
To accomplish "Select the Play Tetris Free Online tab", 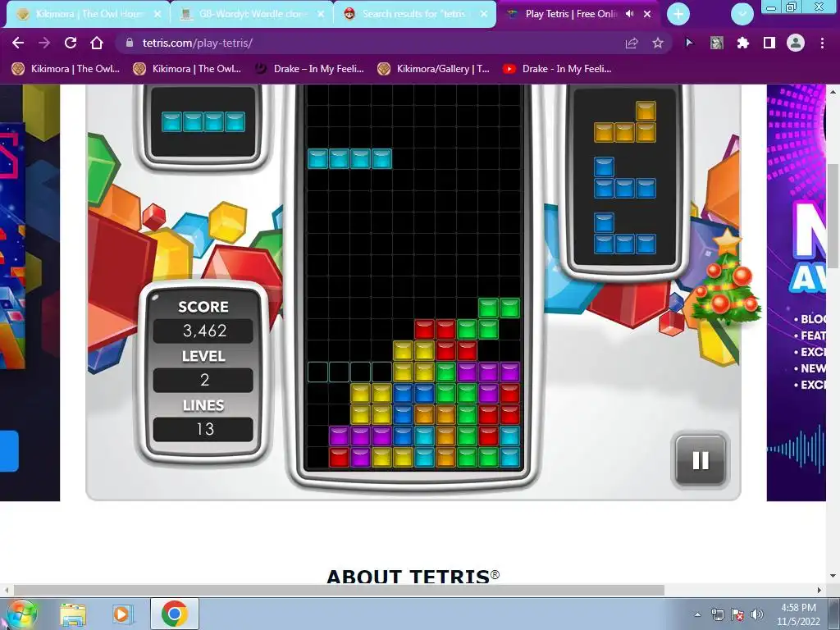I will pos(571,14).
